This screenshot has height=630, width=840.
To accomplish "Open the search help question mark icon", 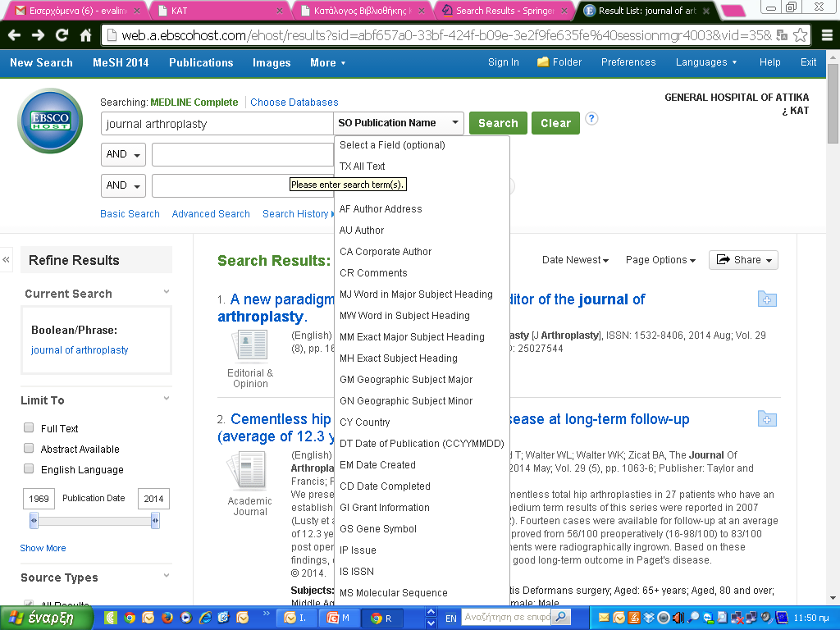I will [591, 118].
